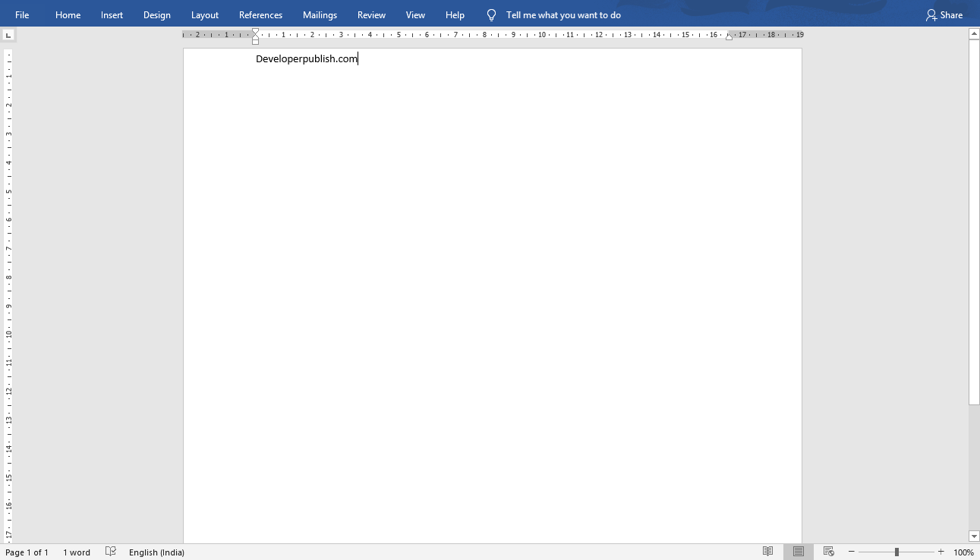Click the Tell Me lightbulb icon

coord(490,14)
